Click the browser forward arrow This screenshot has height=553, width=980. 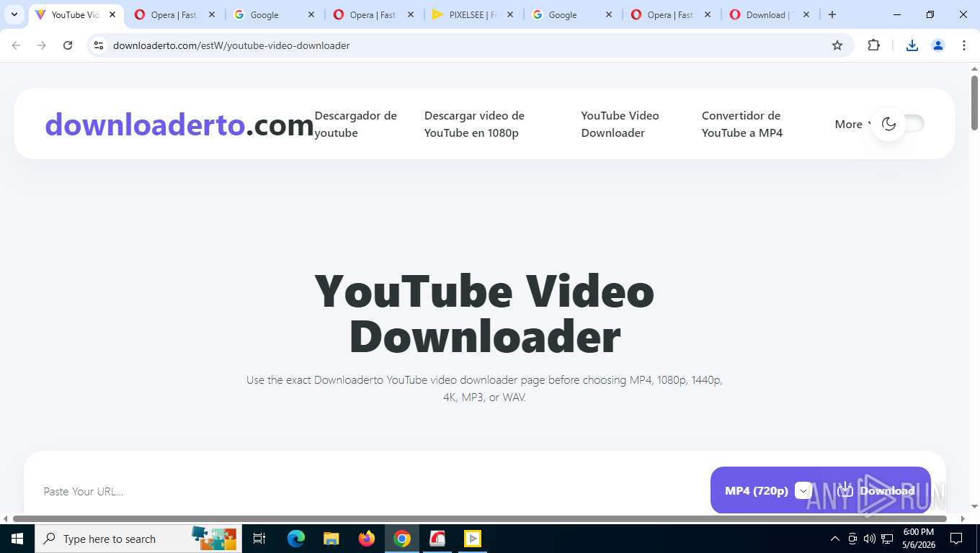(42, 45)
